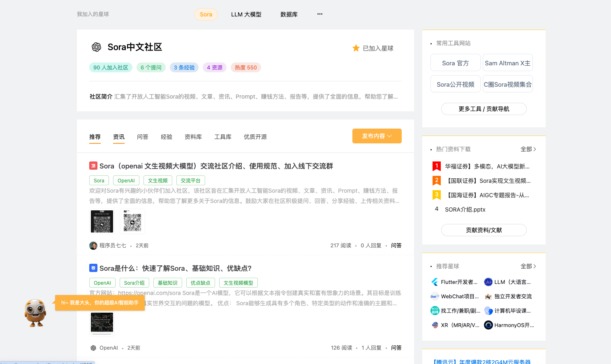Click the 90 人加入社区 badge

point(111,67)
